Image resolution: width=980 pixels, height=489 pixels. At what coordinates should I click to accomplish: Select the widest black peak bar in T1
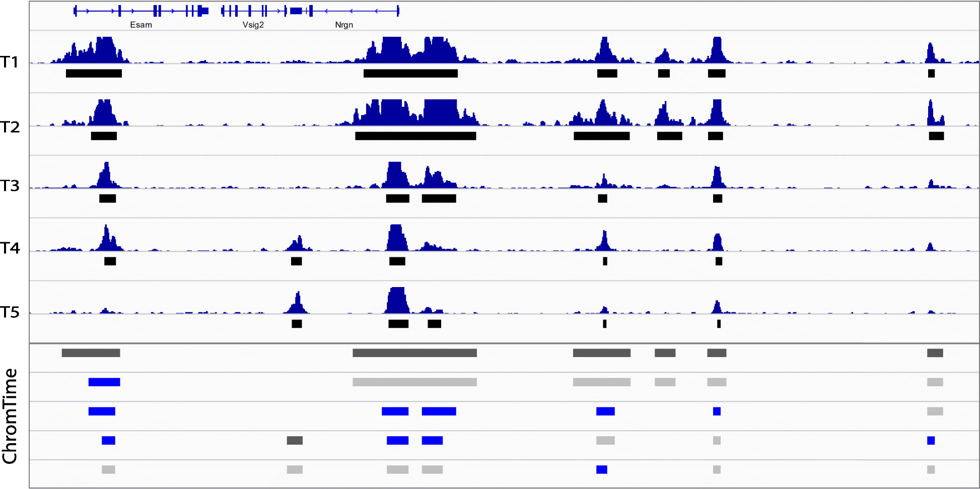pos(410,74)
